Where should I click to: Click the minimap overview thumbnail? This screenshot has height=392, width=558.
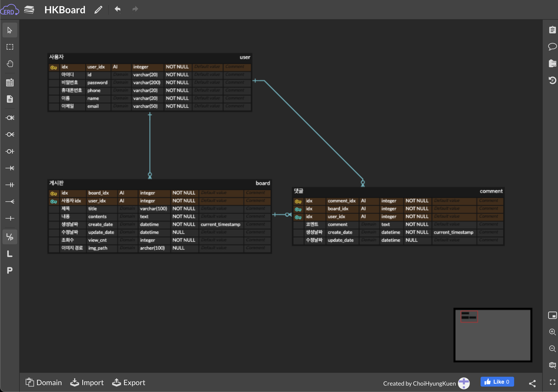click(x=493, y=335)
